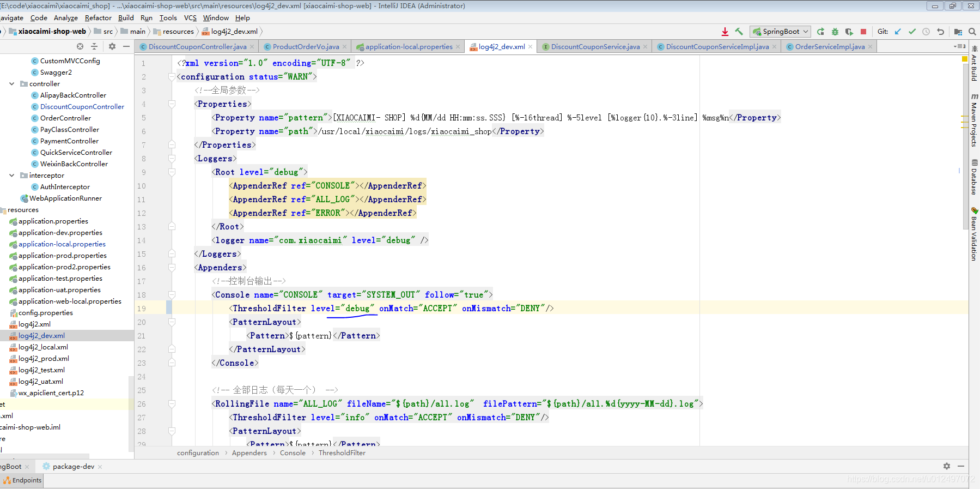Open the package-dev run tab

coord(73,466)
